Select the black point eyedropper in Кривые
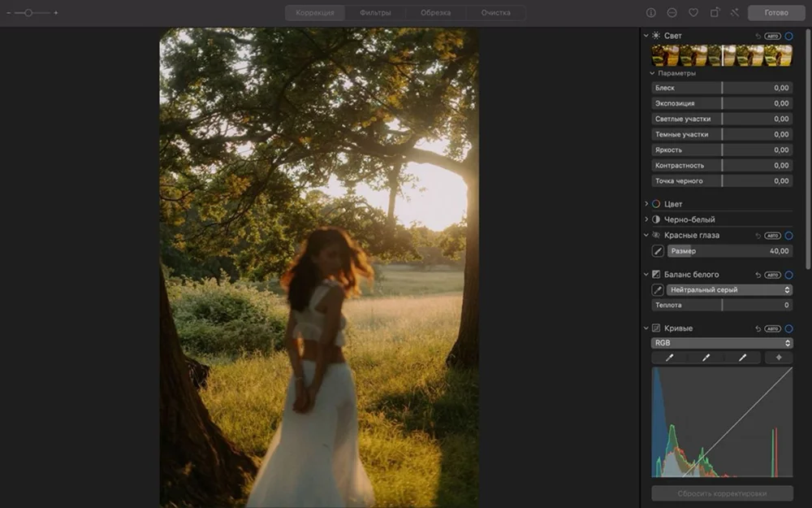 point(670,358)
